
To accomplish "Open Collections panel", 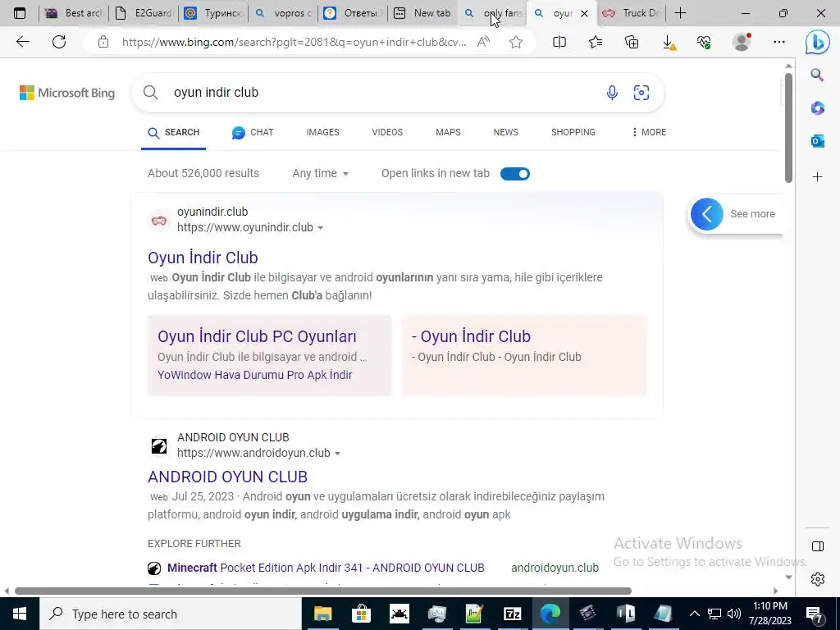I will pyautogui.click(x=632, y=42).
